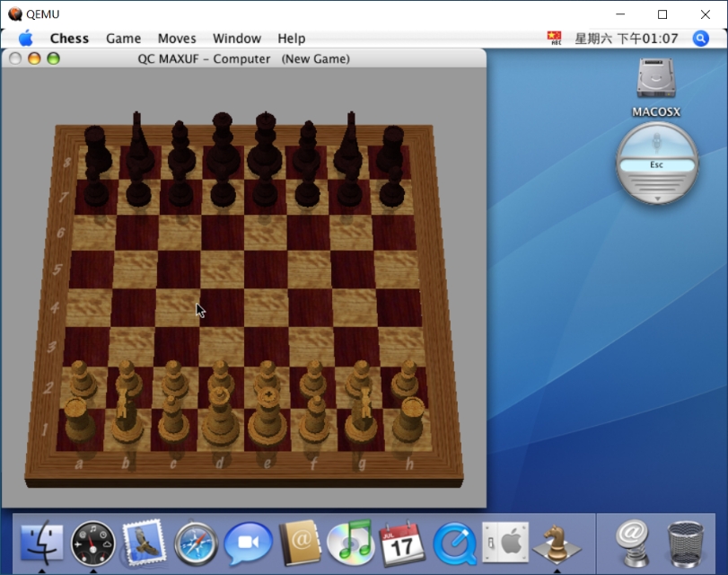Click the Spotlight search icon
The width and height of the screenshot is (728, 575).
coord(699,38)
